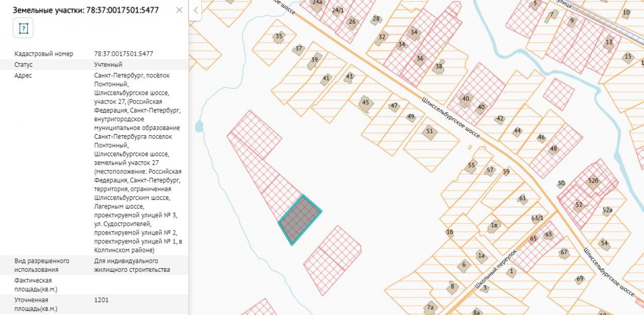Select building 36 in the red hatched parcel
644x315 pixels.
pos(420,58)
